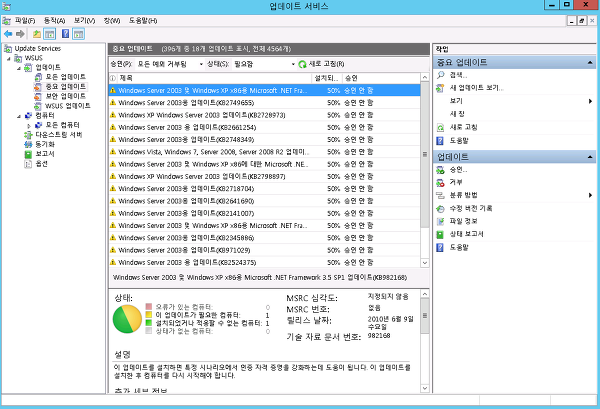Select the update row KB2718704
Image resolution: width=600 pixels, height=409 pixels.
click(x=264, y=189)
